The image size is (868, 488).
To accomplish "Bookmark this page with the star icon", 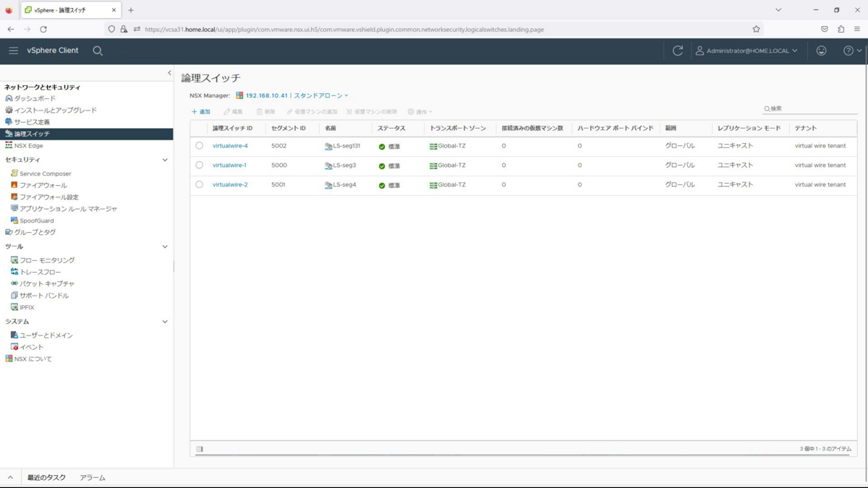I will [756, 30].
